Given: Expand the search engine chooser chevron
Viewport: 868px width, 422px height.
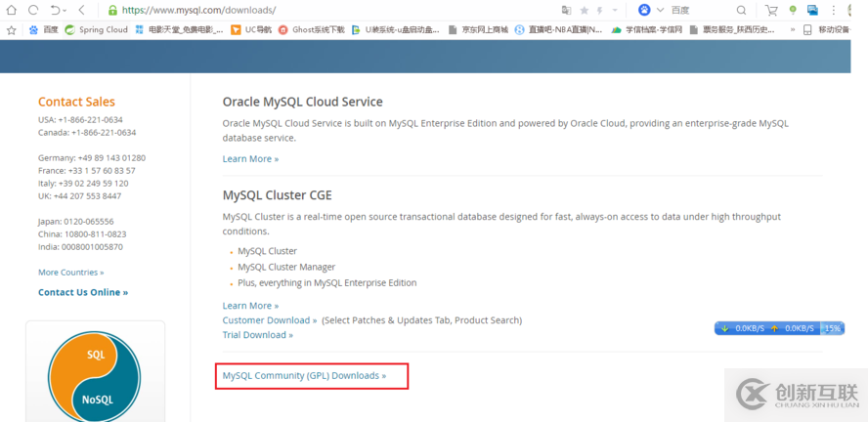Looking at the screenshot, I should 660,10.
